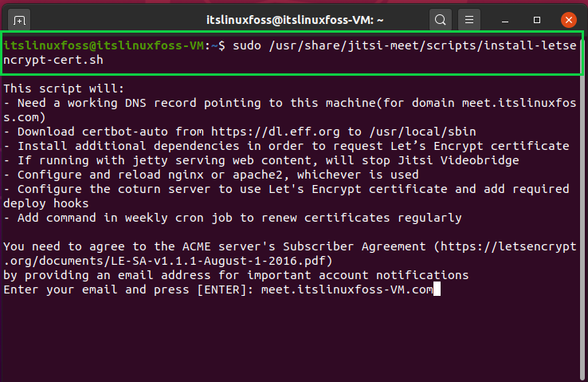588x382 pixels.
Task: Click the meet.itslinuxfoss.com domain text
Action: pos(519,103)
